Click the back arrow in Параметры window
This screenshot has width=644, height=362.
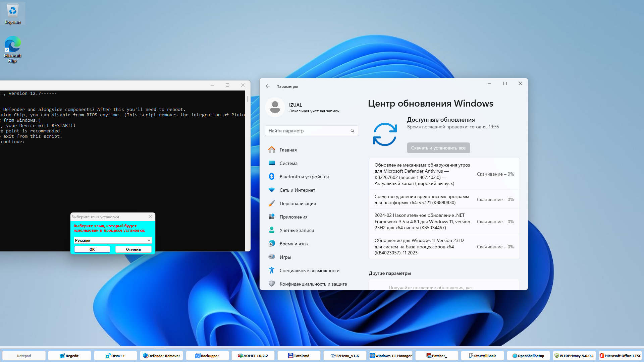(268, 86)
